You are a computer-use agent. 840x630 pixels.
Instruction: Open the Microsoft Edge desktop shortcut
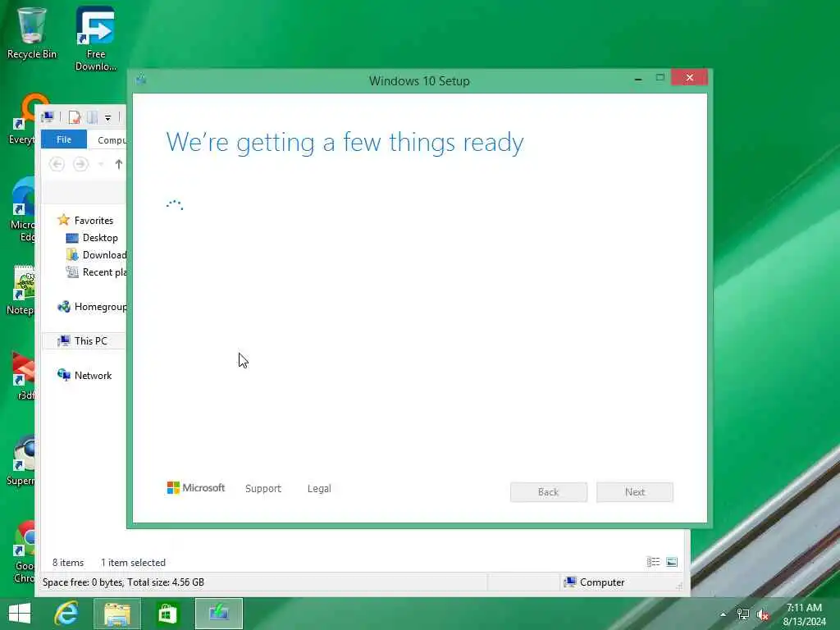22,209
